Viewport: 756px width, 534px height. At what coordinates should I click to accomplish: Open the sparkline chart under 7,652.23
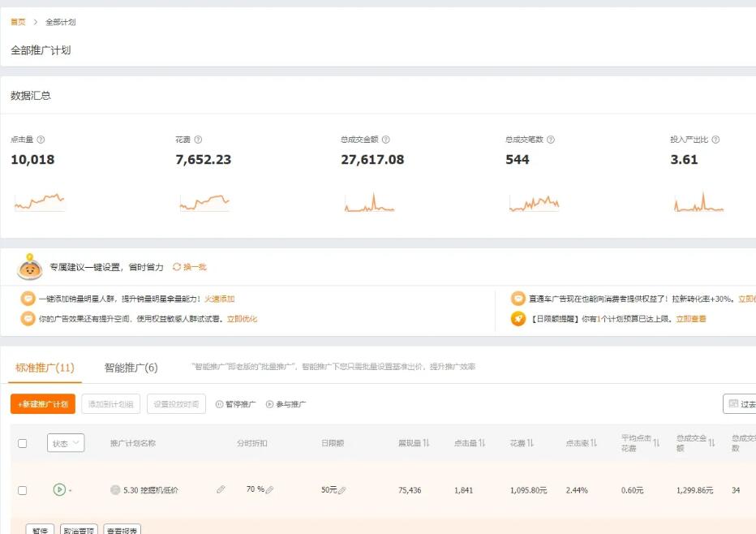(204, 201)
